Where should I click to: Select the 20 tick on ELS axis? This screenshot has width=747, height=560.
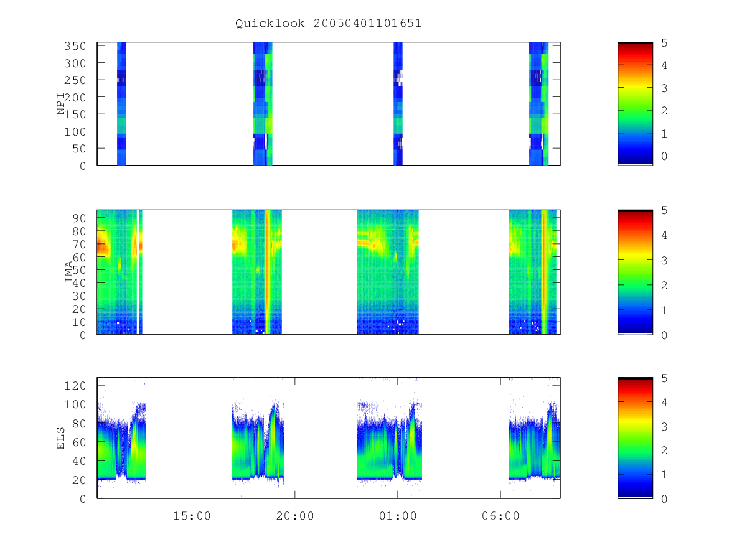[x=80, y=480]
